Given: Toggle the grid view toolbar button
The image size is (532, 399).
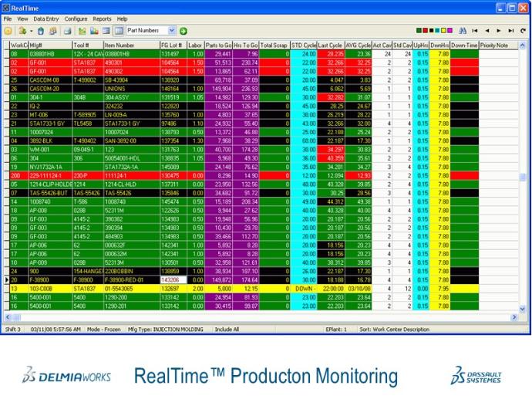Looking at the screenshot, I should tap(118, 31).
